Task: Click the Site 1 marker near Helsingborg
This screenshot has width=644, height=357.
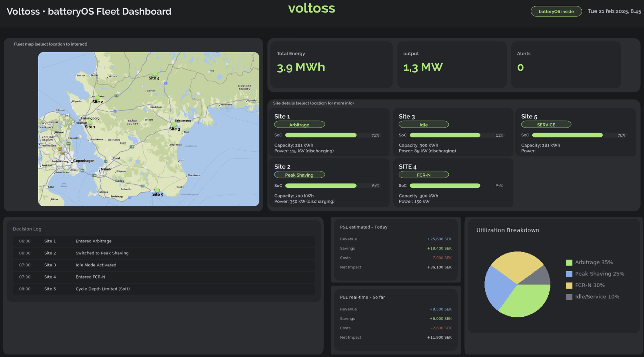Action: [90, 122]
